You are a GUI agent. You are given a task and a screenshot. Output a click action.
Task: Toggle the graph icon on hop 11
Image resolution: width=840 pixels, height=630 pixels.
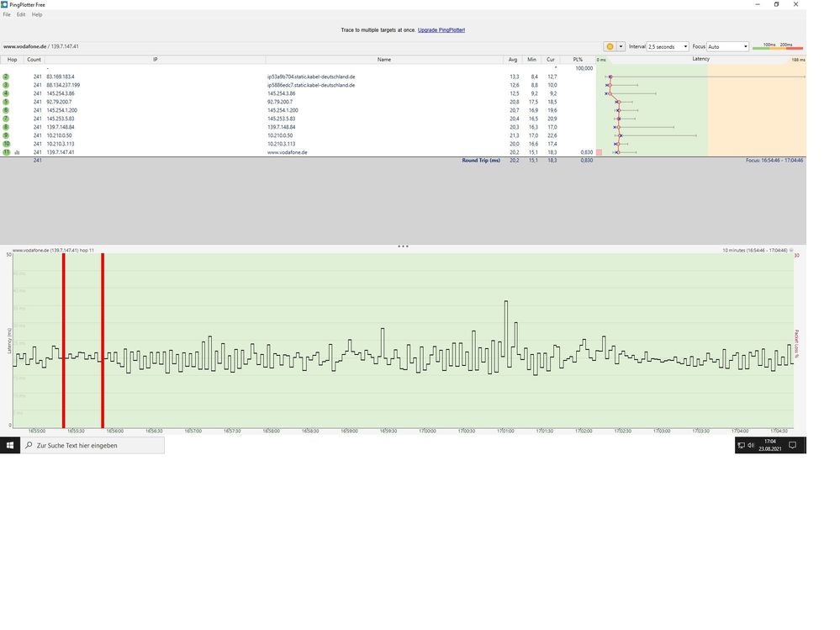pos(17,153)
